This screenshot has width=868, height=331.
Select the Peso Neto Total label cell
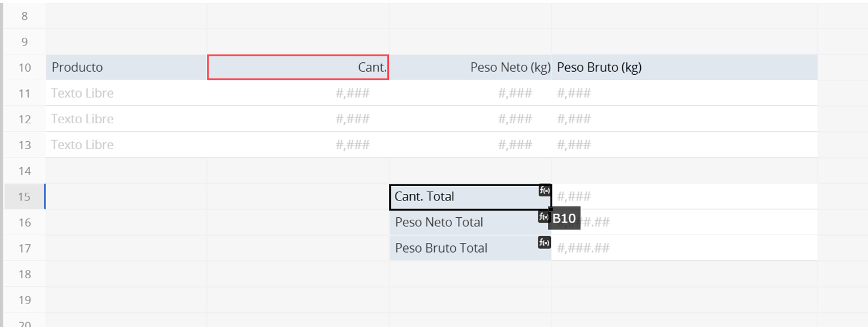point(471,222)
